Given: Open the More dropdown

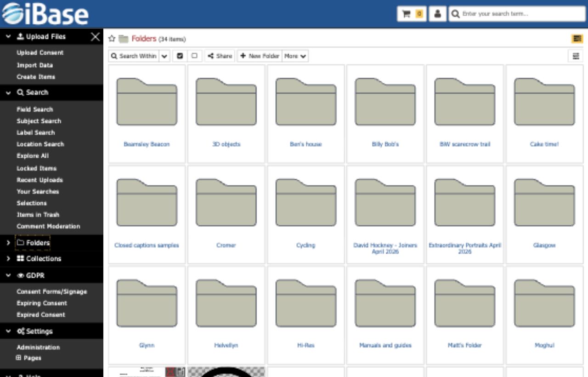Looking at the screenshot, I should click(295, 56).
